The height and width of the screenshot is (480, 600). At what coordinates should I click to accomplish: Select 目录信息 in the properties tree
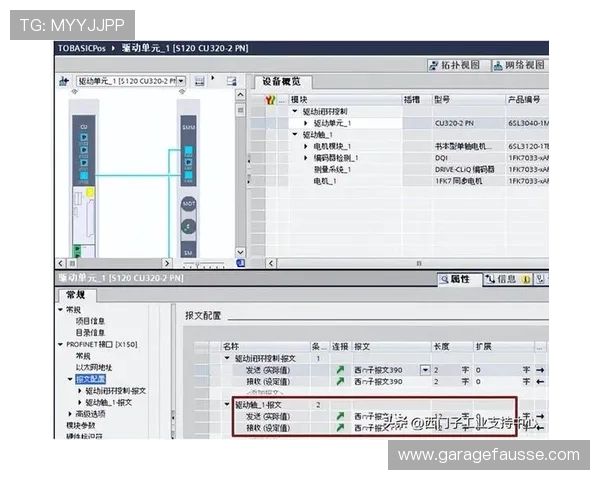[90, 332]
